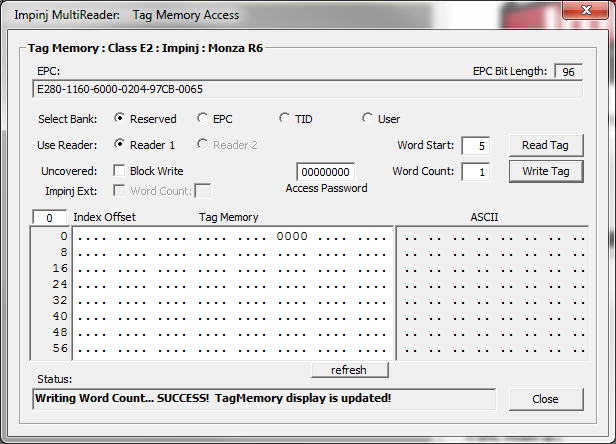Click the EPC Bit Length value 96
This screenshot has height=444, width=616.
[x=568, y=72]
